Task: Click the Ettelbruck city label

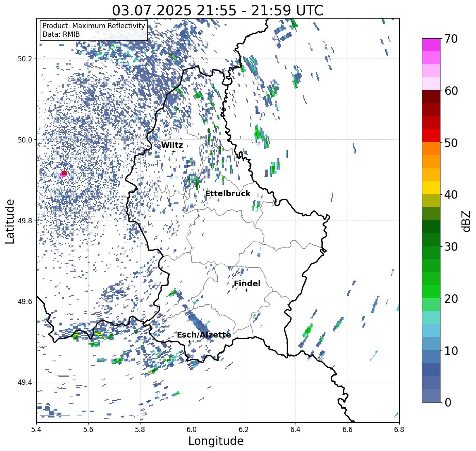Action: [228, 193]
